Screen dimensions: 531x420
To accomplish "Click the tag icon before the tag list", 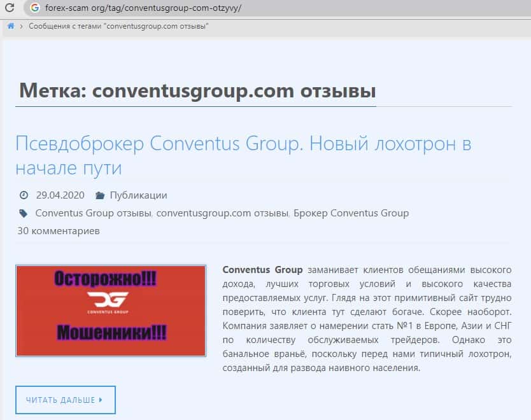I will pyautogui.click(x=23, y=213).
